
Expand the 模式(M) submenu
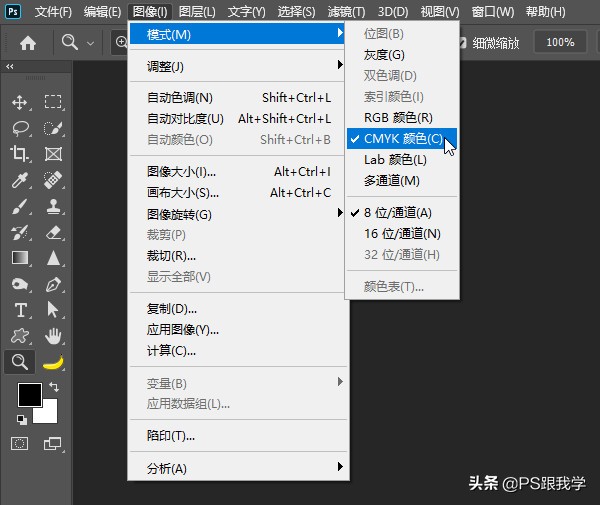pos(237,34)
